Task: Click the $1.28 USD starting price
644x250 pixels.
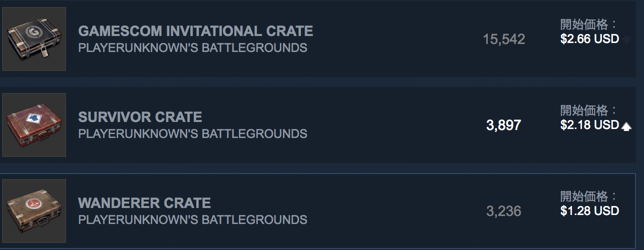Action: click(589, 211)
